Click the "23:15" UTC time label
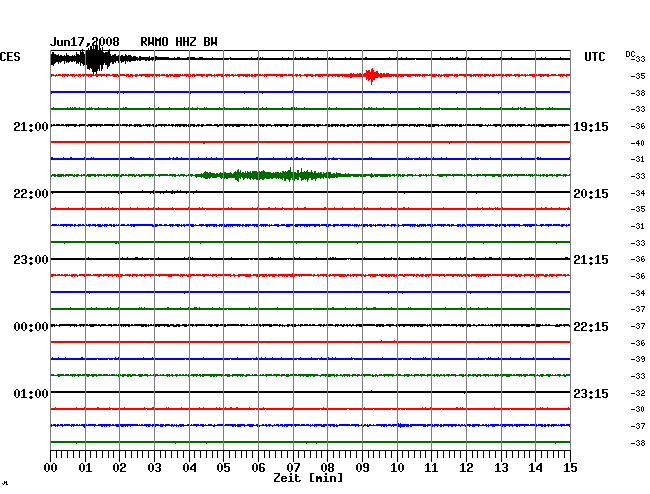This screenshot has width=650, height=494. pos(591,393)
